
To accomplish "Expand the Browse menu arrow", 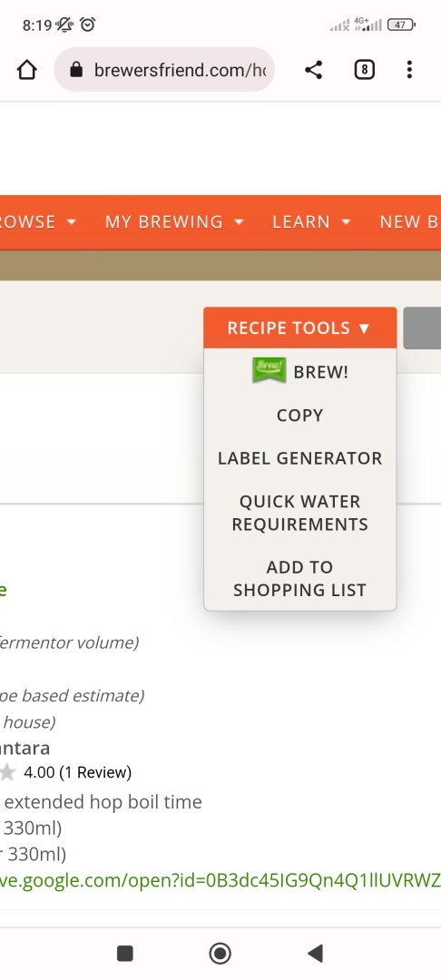I will tap(71, 222).
